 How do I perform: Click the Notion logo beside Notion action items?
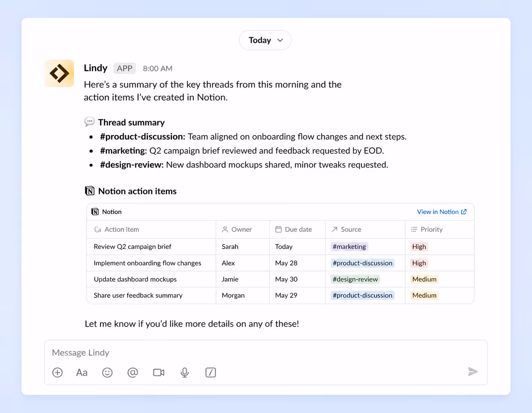[90, 191]
